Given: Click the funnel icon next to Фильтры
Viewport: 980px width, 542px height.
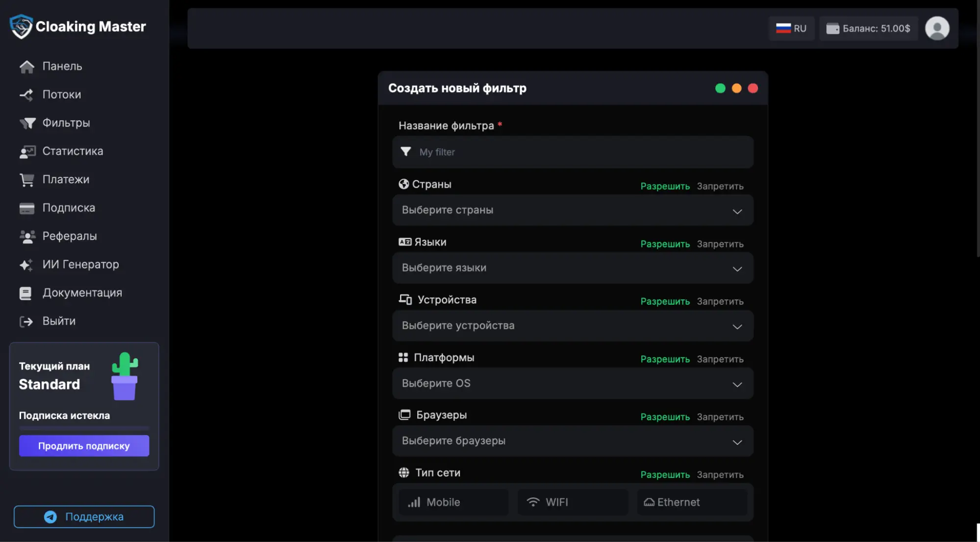Looking at the screenshot, I should click(x=27, y=123).
